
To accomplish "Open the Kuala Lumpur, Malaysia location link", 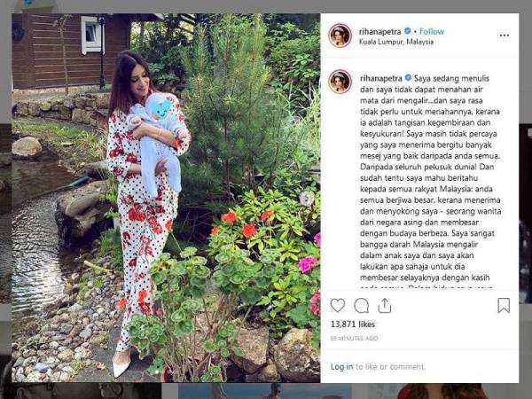I will tap(396, 42).
